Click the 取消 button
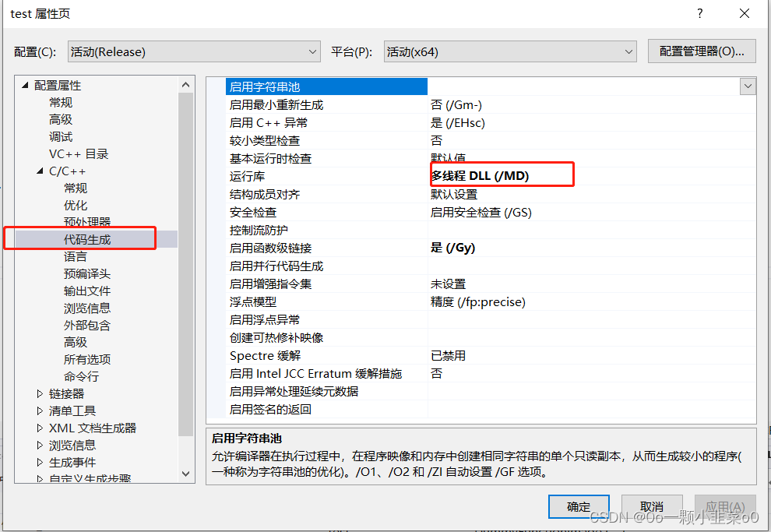The width and height of the screenshot is (771, 532). tap(652, 506)
